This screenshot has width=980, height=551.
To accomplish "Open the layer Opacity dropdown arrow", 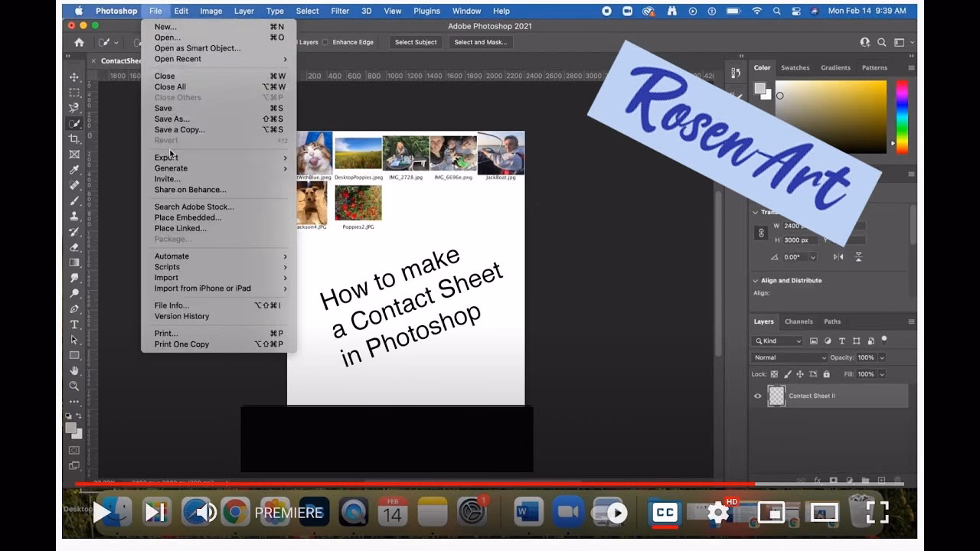I will pyautogui.click(x=882, y=357).
